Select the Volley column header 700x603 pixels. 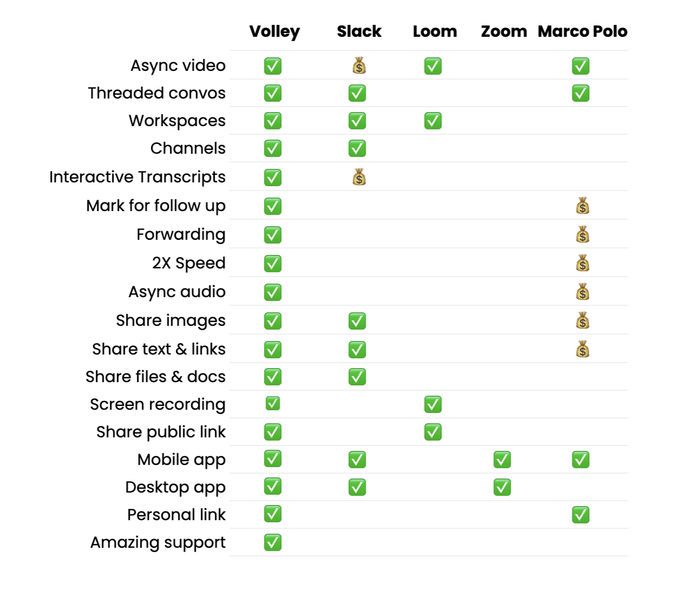274,31
